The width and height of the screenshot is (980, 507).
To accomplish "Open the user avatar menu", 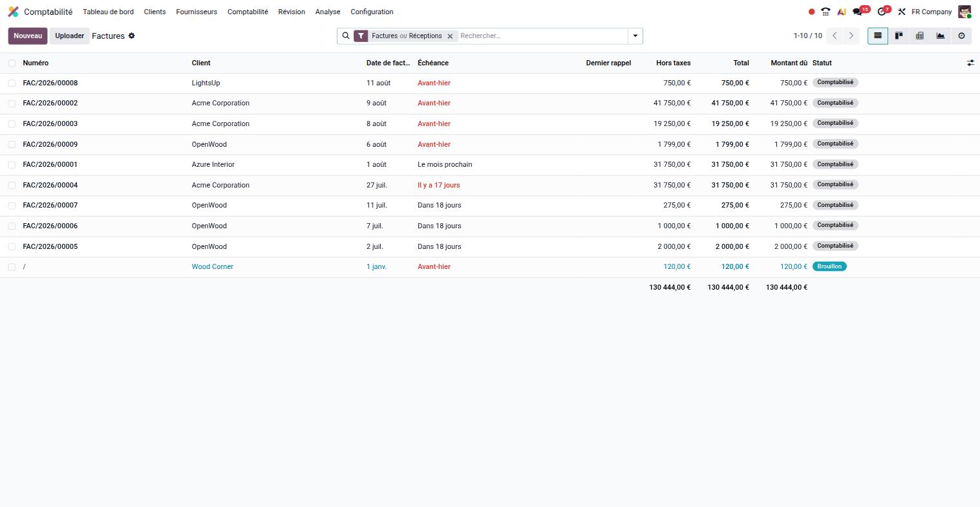I will [x=964, y=12].
